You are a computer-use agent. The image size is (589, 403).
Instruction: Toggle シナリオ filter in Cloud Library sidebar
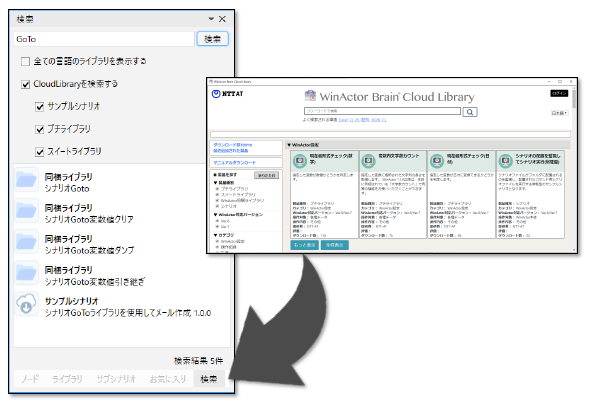pyautogui.click(x=217, y=206)
